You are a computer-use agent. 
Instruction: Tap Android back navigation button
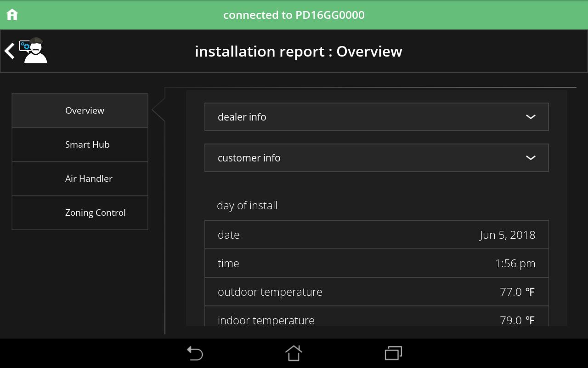(x=195, y=353)
